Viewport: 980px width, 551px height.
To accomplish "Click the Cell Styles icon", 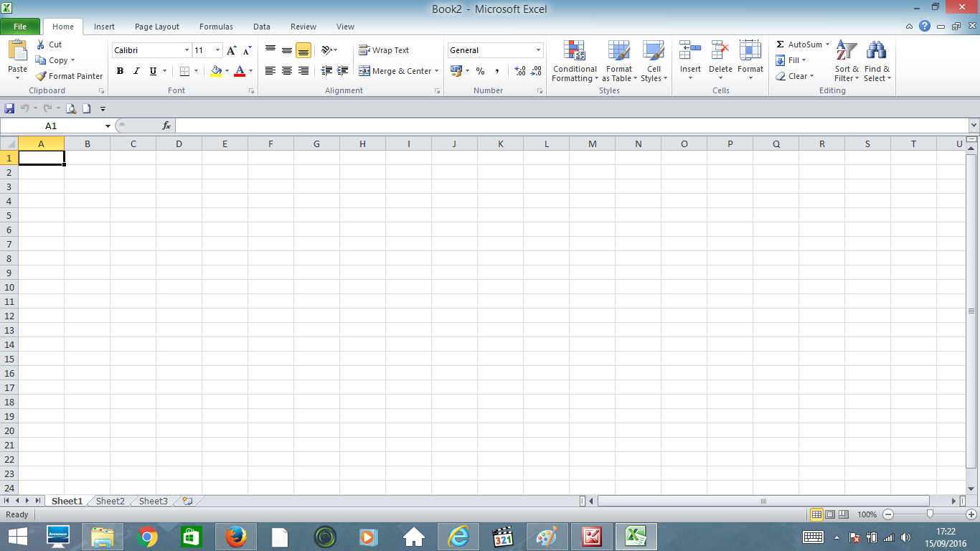I will (654, 62).
